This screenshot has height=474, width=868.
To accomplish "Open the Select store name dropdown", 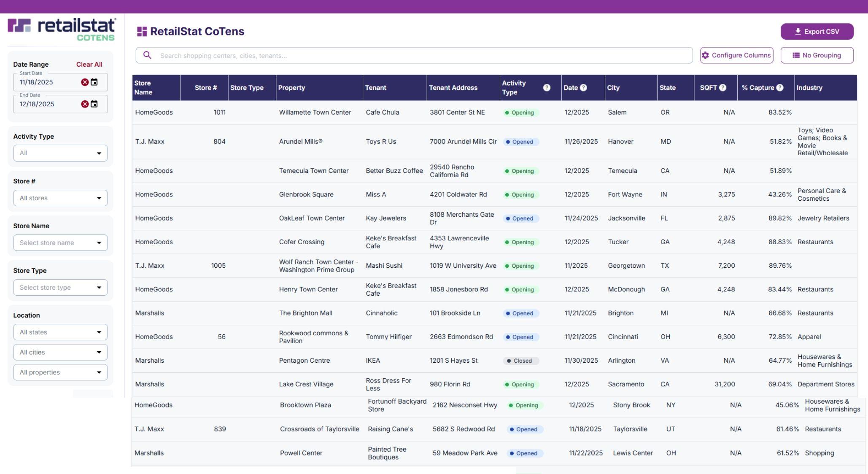I will click(60, 243).
